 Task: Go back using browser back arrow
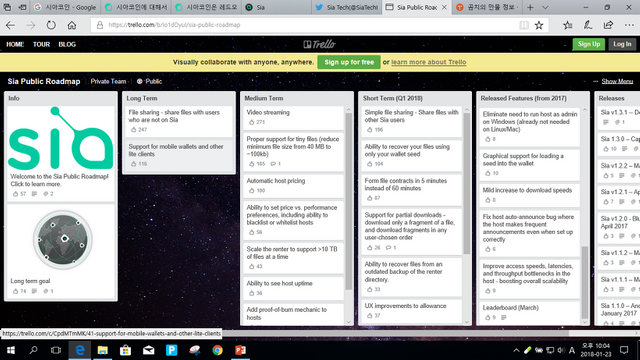pyautogui.click(x=10, y=25)
